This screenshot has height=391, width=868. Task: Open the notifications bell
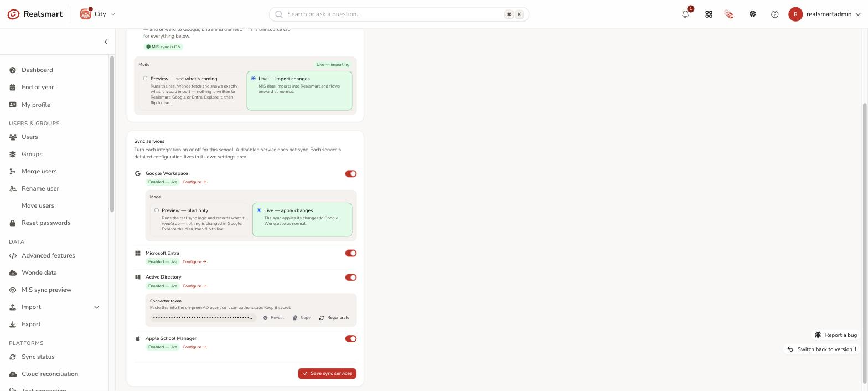(x=685, y=14)
